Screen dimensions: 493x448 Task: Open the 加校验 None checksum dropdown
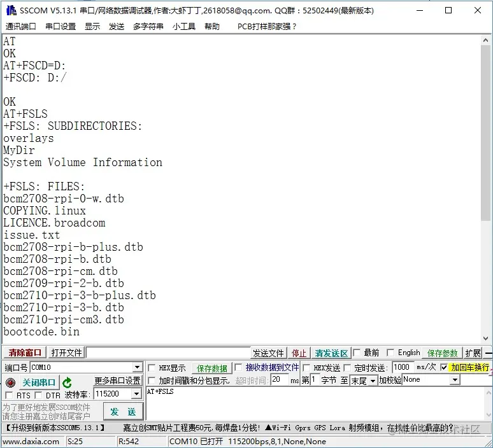[x=455, y=380]
